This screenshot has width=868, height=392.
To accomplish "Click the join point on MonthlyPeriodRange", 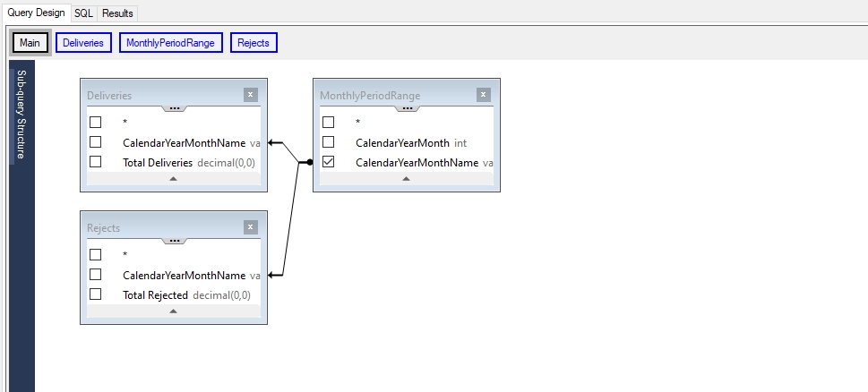I will click(309, 163).
